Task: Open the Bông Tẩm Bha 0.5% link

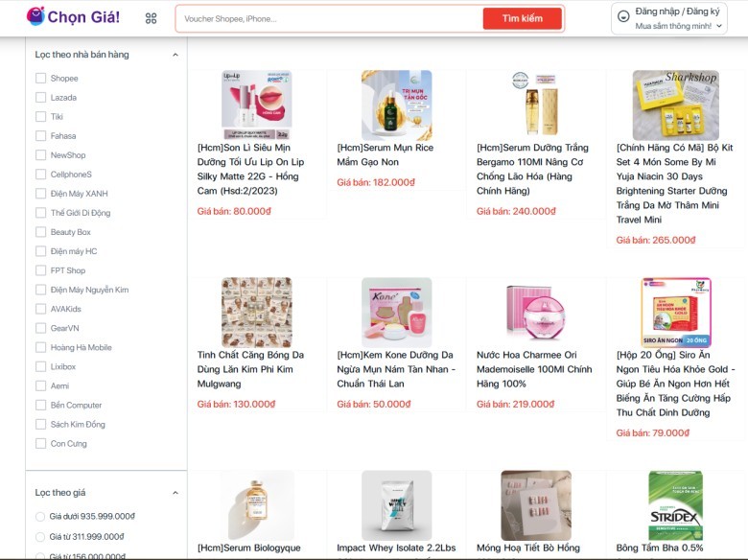Action: click(660, 548)
